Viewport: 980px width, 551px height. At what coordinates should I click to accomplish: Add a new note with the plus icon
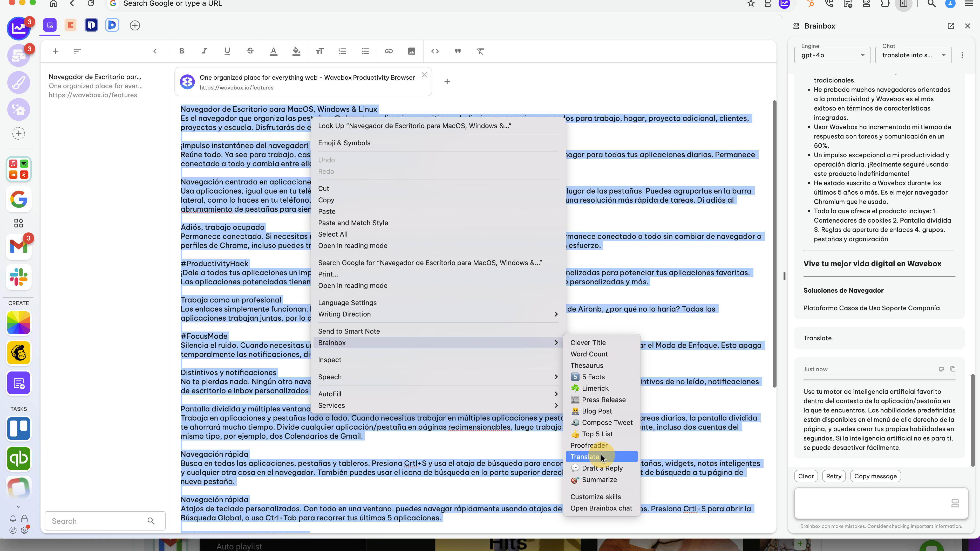point(55,51)
